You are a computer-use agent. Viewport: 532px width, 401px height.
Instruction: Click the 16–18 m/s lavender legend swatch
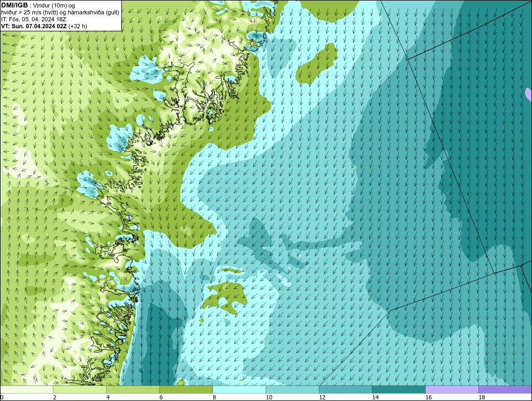click(452, 389)
